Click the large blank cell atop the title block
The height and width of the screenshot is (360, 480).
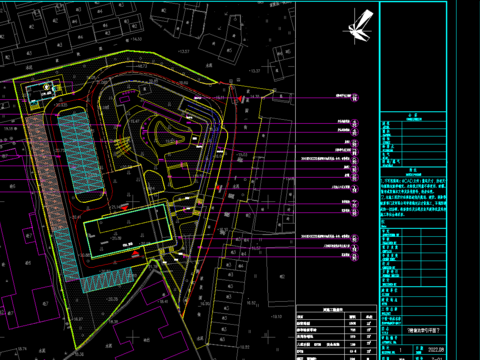[x=413, y=57]
